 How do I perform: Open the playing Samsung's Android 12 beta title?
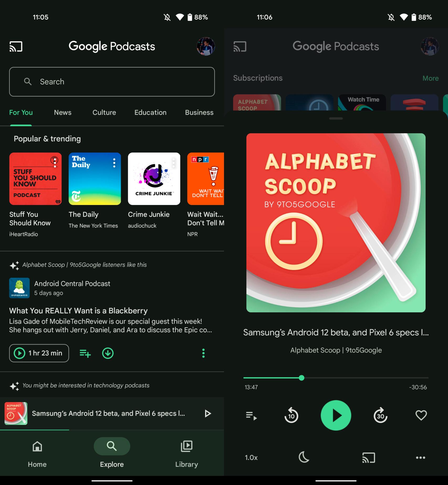[x=336, y=333]
